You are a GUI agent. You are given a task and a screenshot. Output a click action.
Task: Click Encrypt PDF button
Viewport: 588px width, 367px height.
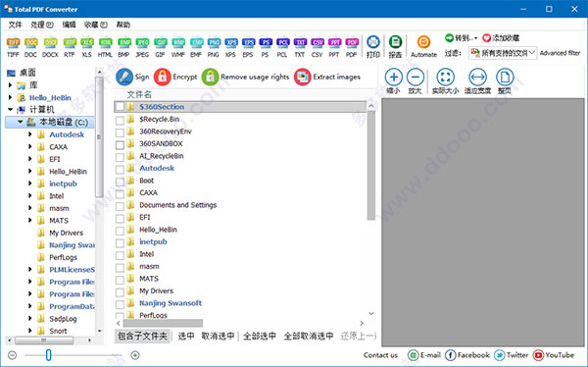tap(175, 77)
